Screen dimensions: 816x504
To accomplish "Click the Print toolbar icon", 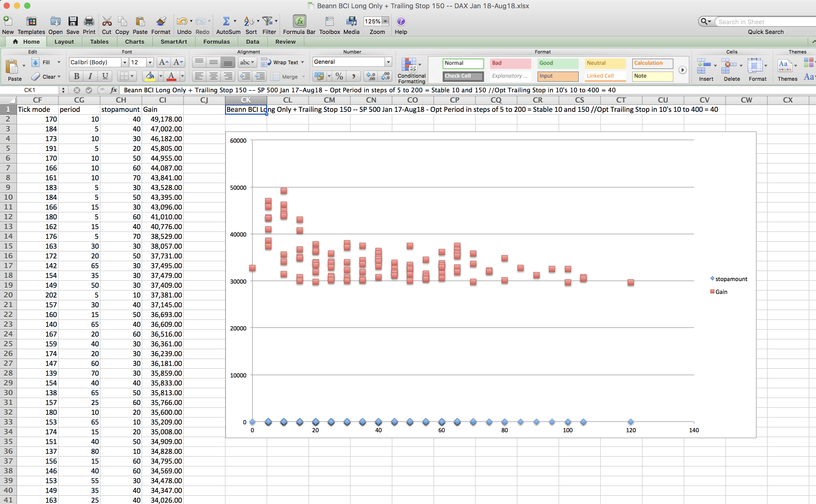I will pyautogui.click(x=89, y=21).
